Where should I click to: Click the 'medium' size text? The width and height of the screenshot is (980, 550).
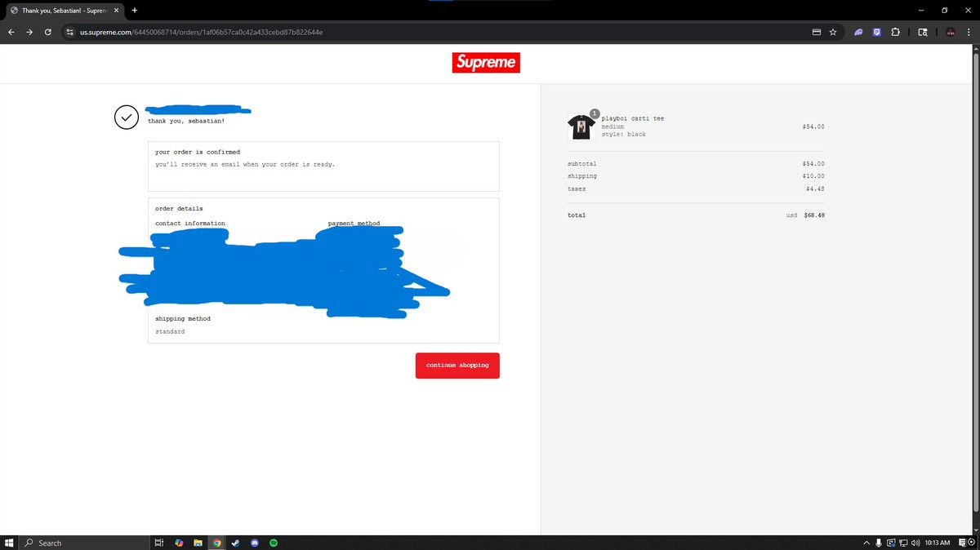612,126
